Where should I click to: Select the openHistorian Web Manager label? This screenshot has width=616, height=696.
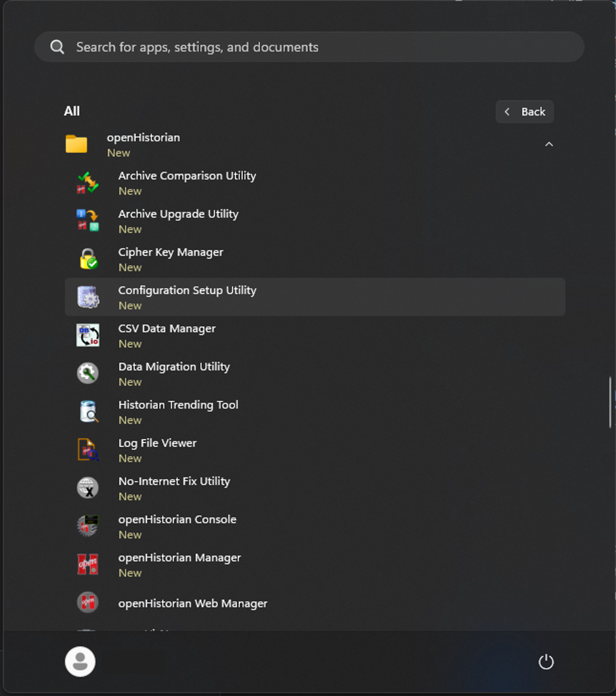[x=193, y=603]
